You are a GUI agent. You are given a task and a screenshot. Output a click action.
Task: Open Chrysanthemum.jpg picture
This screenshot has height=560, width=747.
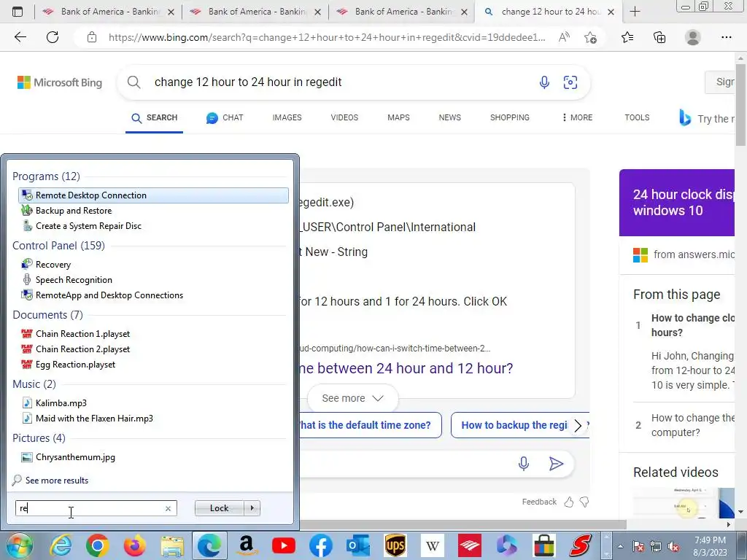[75, 457]
